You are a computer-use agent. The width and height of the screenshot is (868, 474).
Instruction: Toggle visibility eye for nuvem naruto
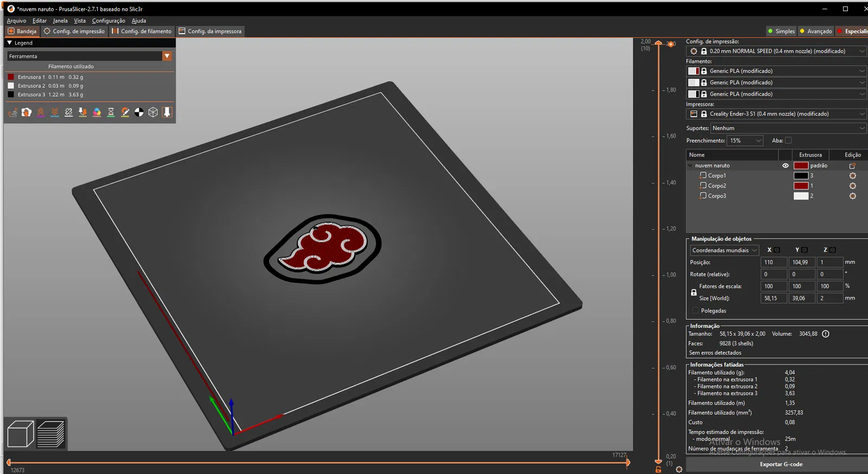[x=786, y=166]
